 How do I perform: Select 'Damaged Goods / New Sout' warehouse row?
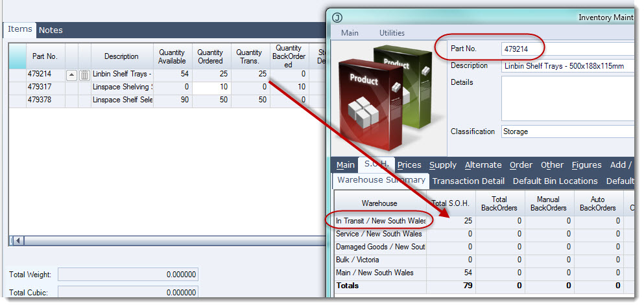[380, 247]
